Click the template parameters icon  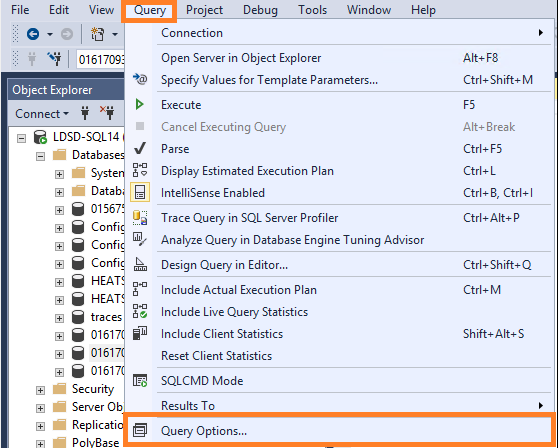(x=140, y=79)
